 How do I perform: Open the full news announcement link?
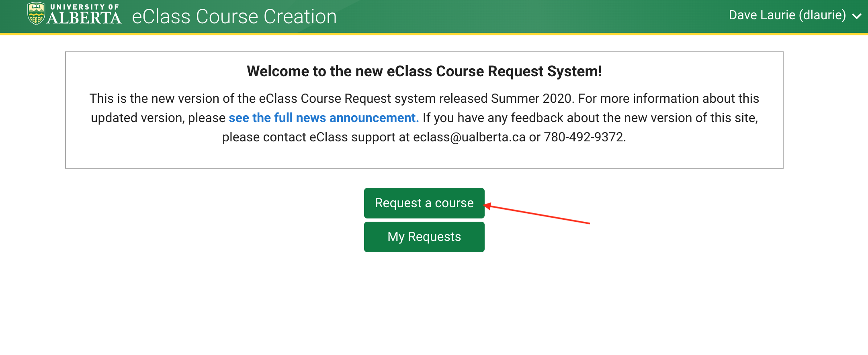coord(323,118)
